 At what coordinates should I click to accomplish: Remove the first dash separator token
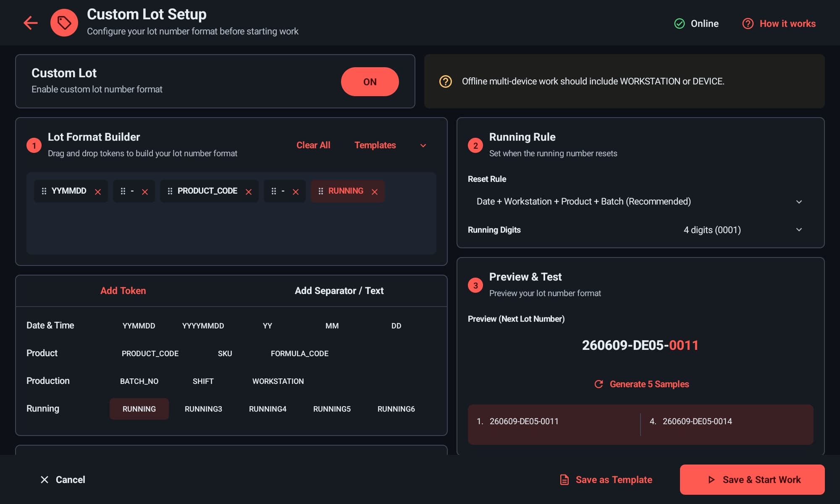pos(145,192)
